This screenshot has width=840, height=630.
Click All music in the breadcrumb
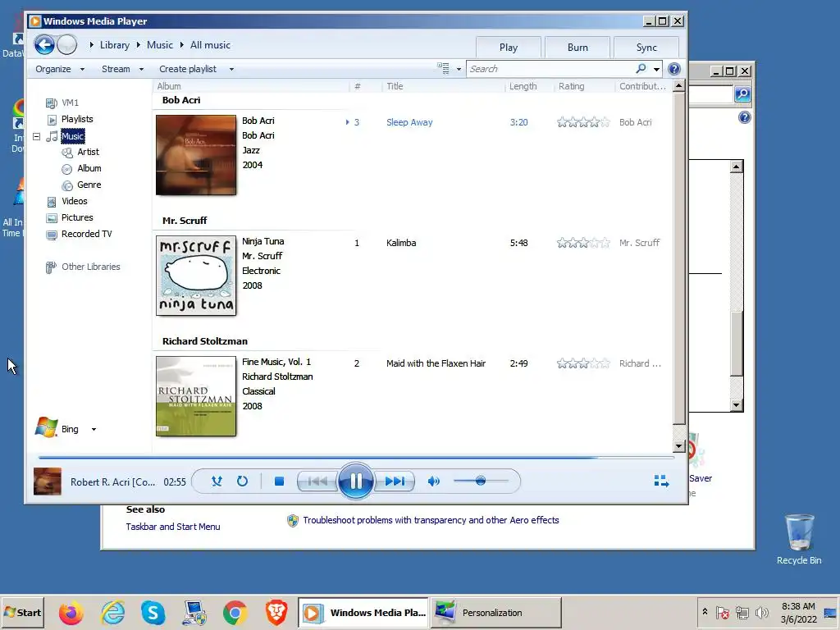[210, 45]
